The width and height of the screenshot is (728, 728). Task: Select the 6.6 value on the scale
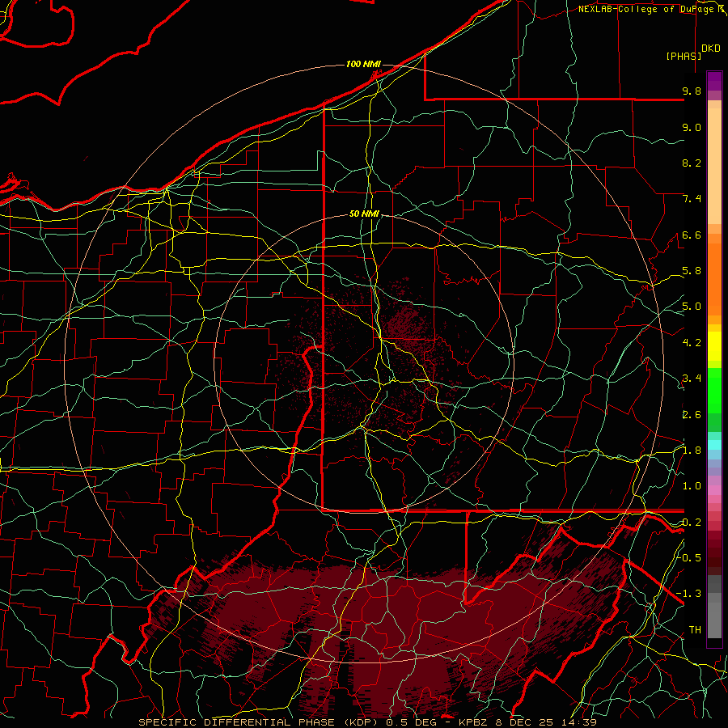(692, 235)
